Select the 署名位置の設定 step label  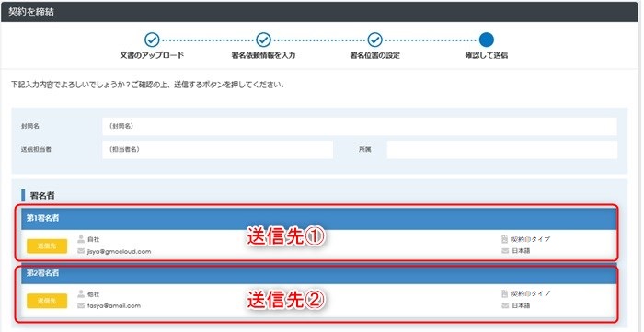(x=374, y=55)
